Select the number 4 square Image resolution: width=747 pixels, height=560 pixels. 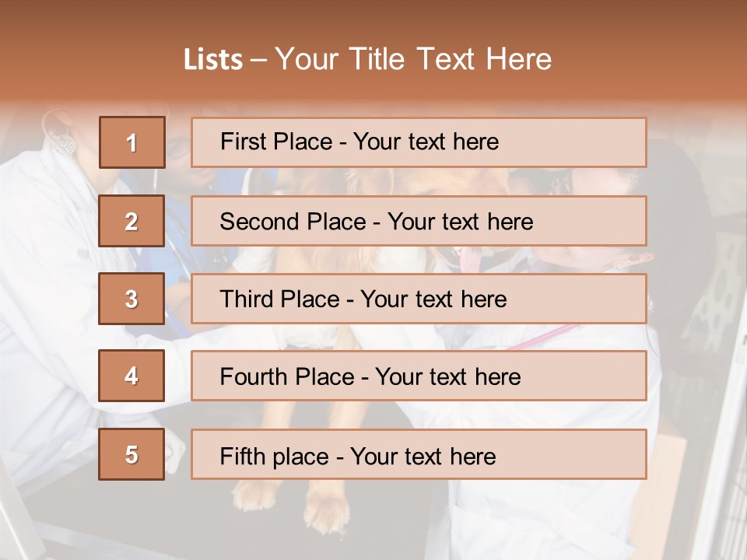pos(132,376)
